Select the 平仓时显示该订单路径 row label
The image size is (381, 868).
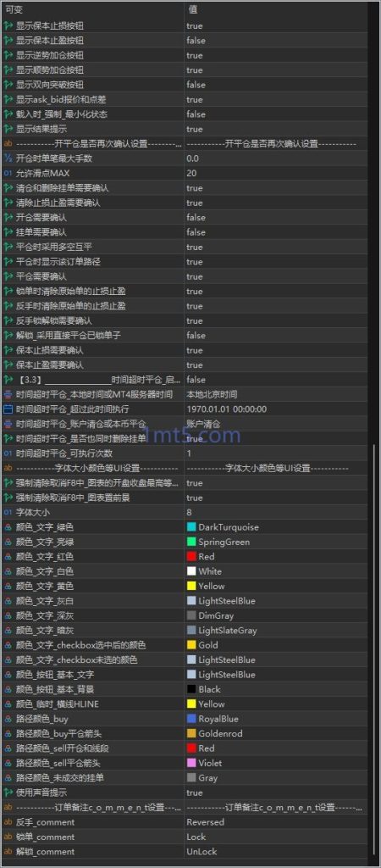58,262
